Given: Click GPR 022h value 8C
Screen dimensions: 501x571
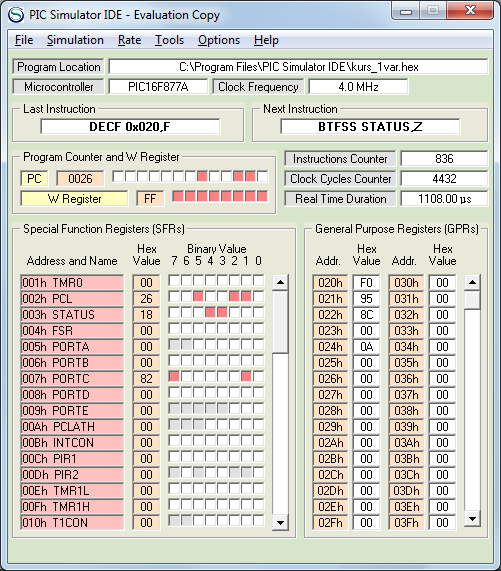Looking at the screenshot, I should pos(366,315).
